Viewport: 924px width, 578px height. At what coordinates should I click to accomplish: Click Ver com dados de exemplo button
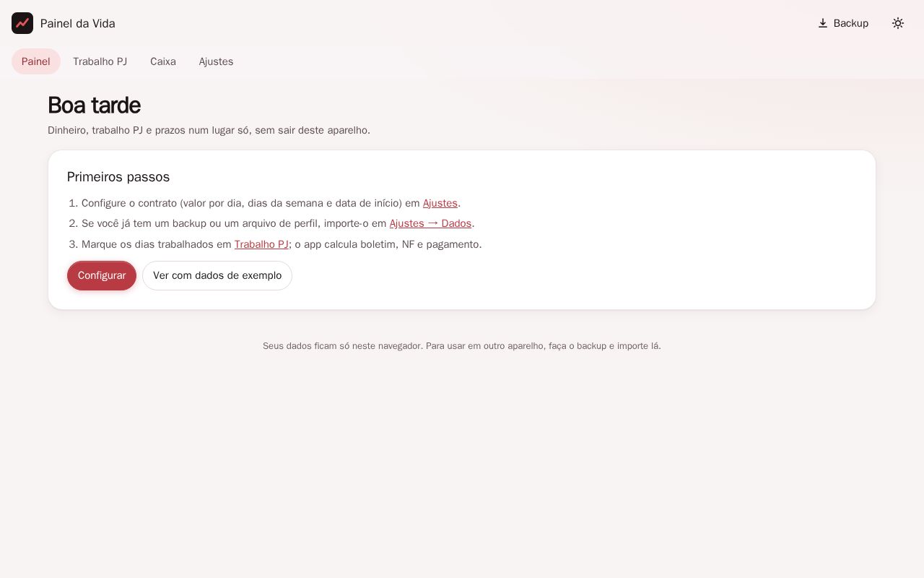217,275
